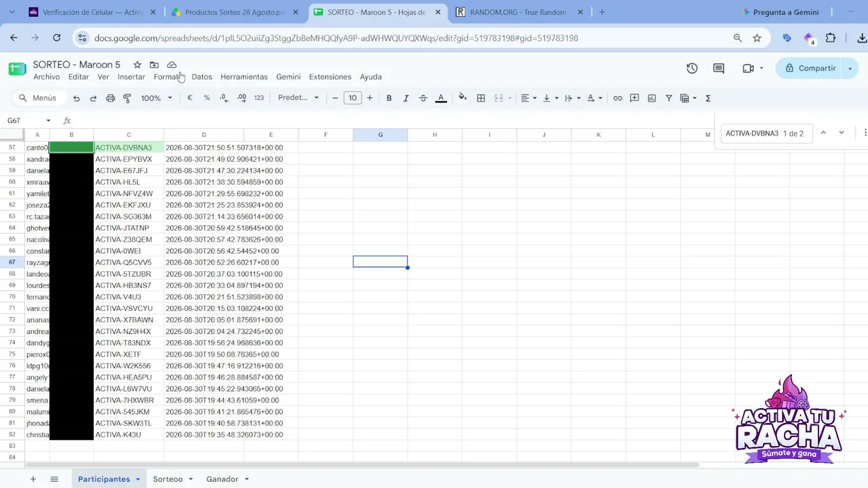Check the cloud save status icon

click(x=172, y=65)
